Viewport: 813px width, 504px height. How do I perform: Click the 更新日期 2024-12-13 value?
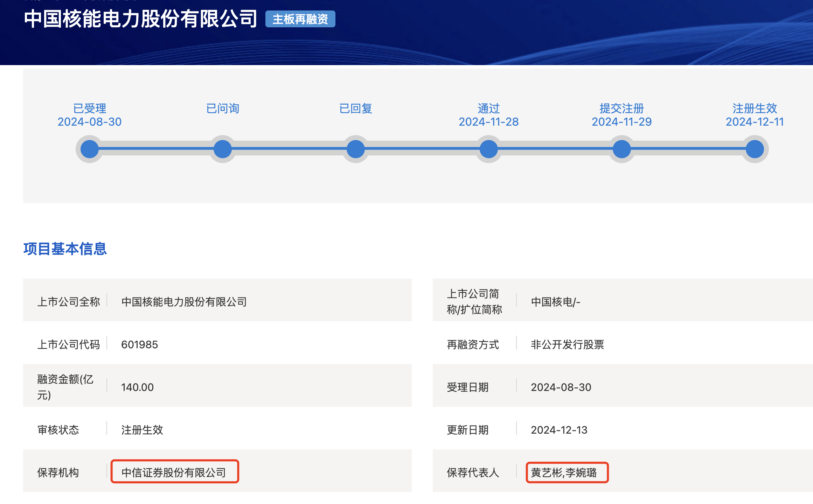559,430
